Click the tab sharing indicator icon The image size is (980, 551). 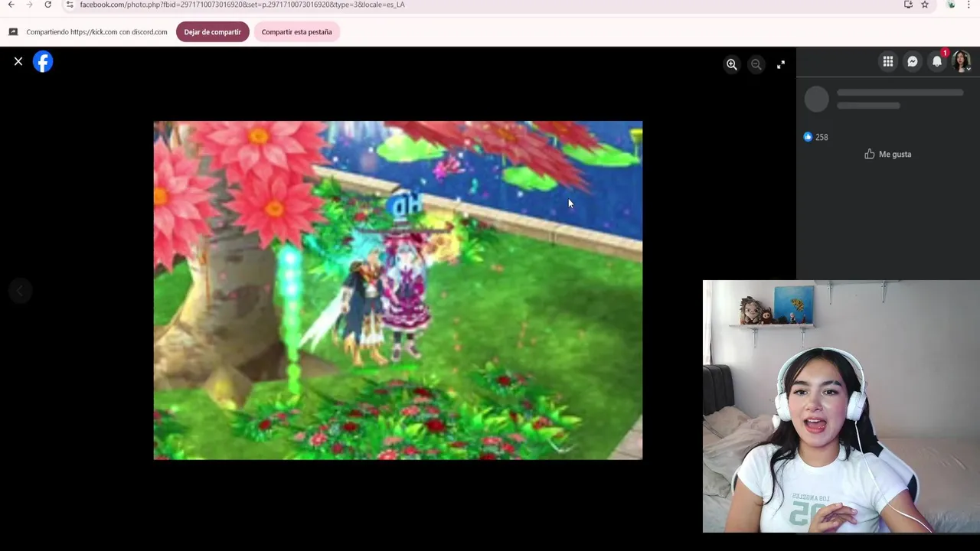13,32
